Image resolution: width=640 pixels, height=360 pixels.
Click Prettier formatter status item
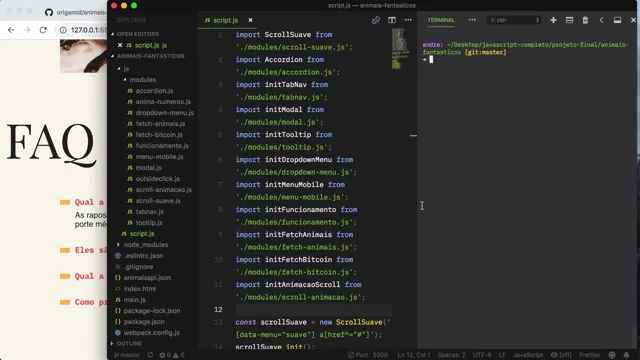pyautogui.click(x=589, y=355)
